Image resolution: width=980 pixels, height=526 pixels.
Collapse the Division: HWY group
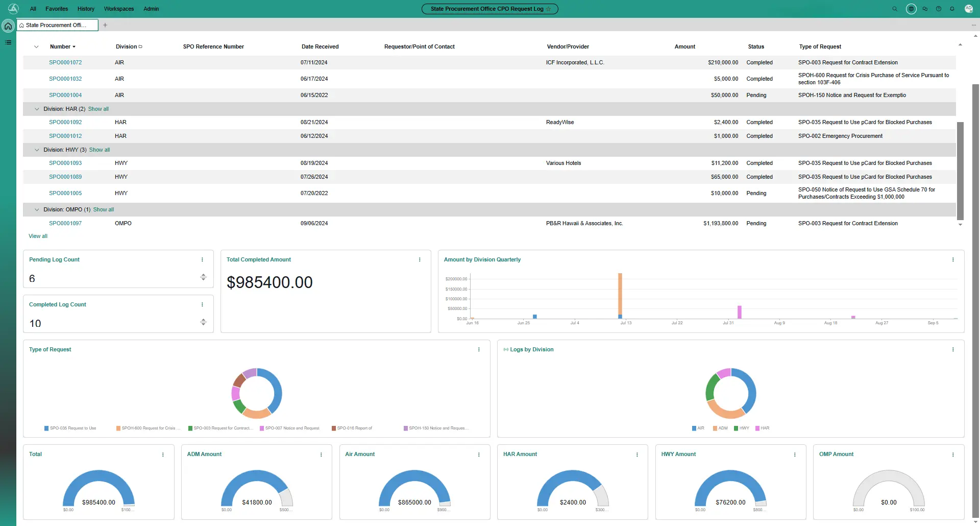[x=37, y=150]
